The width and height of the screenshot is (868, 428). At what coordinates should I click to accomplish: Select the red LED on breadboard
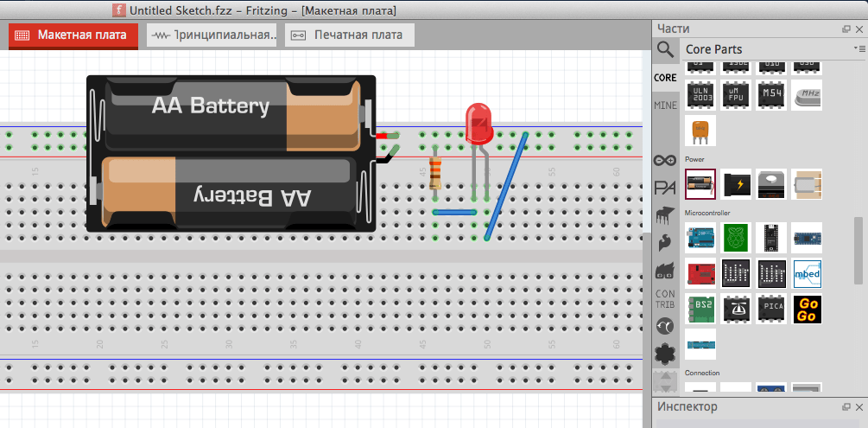(x=478, y=124)
